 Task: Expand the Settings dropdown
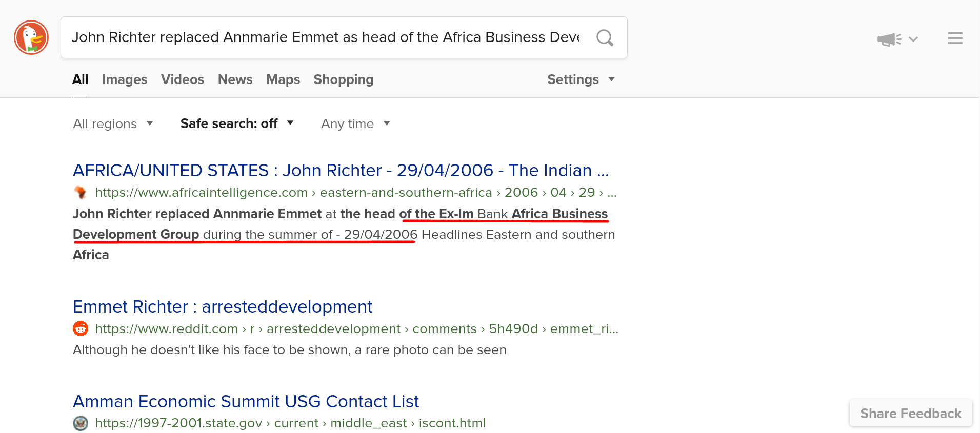(x=581, y=79)
